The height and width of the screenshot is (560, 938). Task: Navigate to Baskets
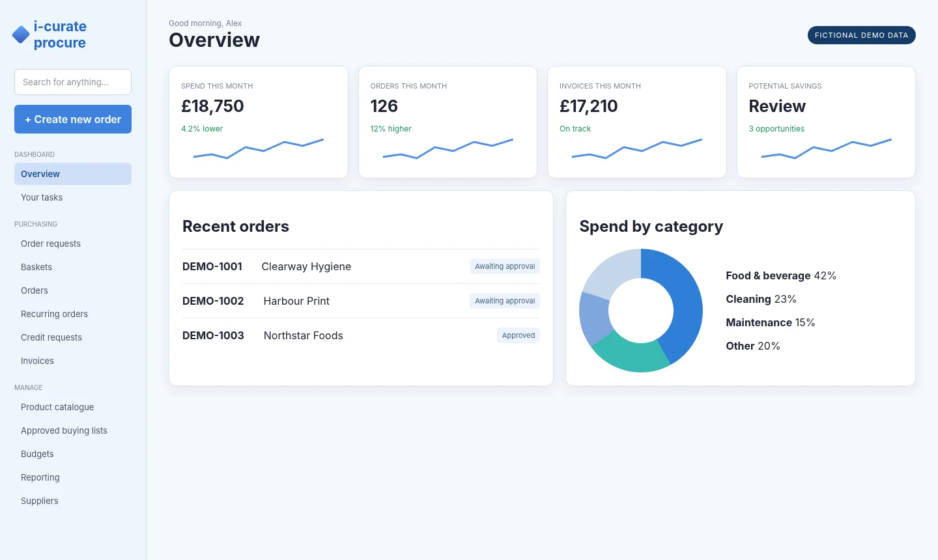click(73, 267)
